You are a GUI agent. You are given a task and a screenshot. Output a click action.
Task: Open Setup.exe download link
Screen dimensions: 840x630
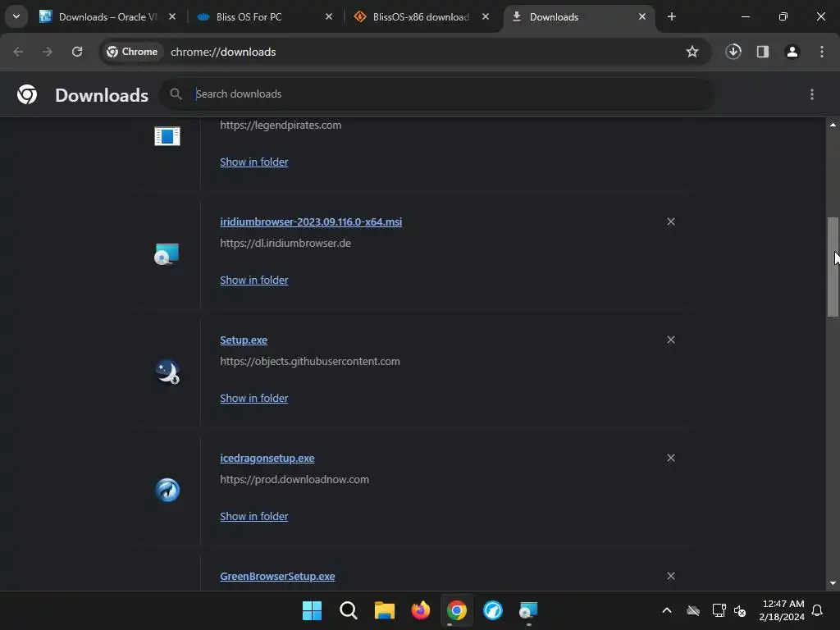[x=244, y=340]
